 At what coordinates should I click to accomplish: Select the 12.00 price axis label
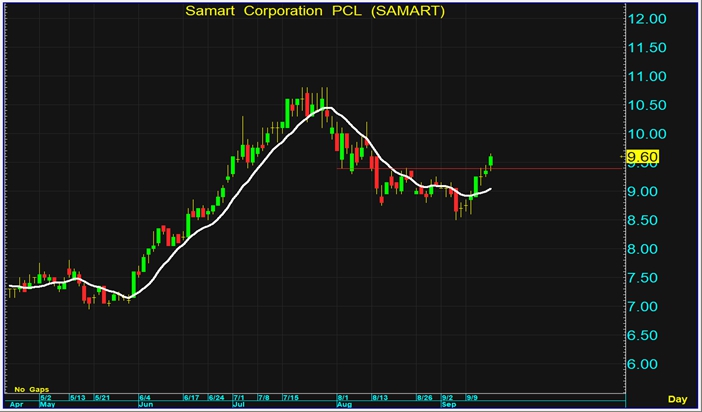[x=647, y=19]
